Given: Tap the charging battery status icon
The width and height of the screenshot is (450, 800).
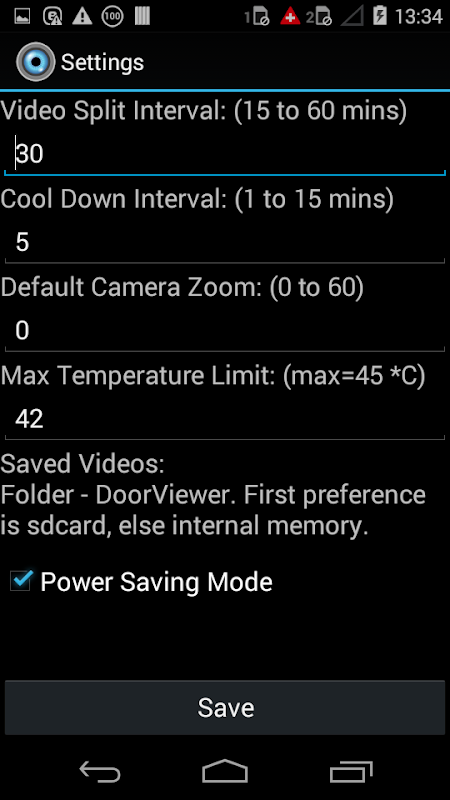Looking at the screenshot, I should coord(380,16).
